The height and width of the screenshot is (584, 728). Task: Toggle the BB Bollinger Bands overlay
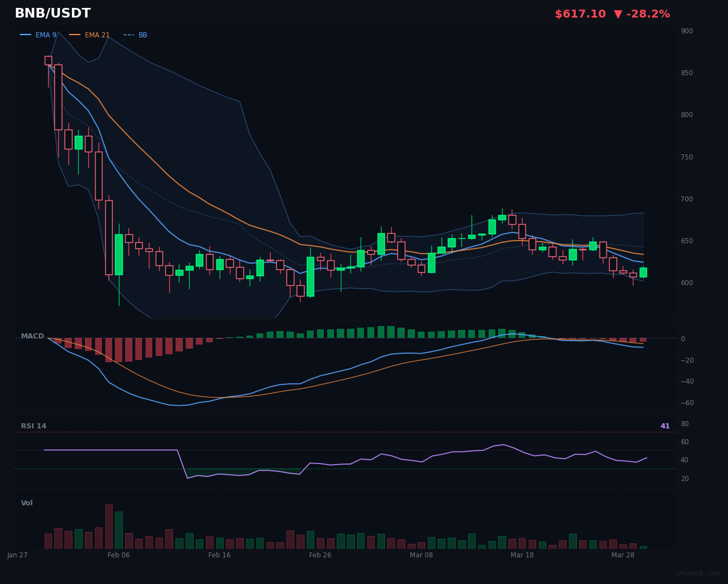[143, 35]
